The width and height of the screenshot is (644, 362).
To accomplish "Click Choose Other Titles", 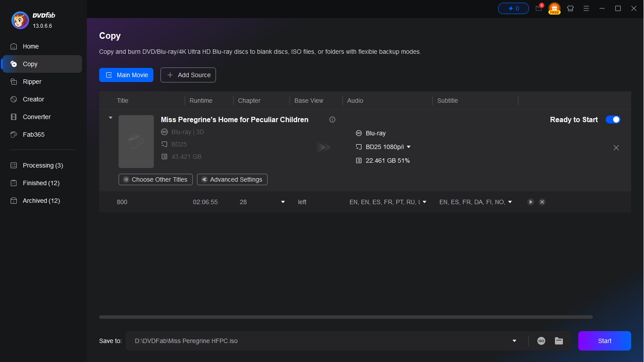I will (156, 179).
